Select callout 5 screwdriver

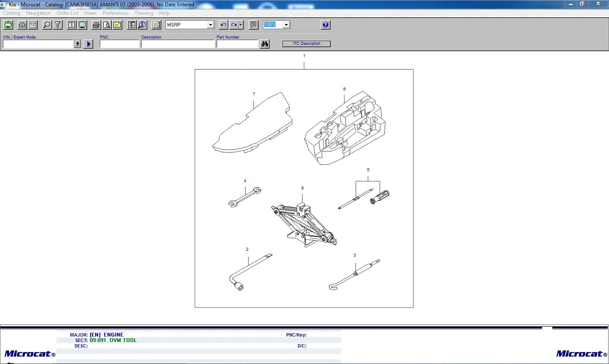tap(368, 170)
